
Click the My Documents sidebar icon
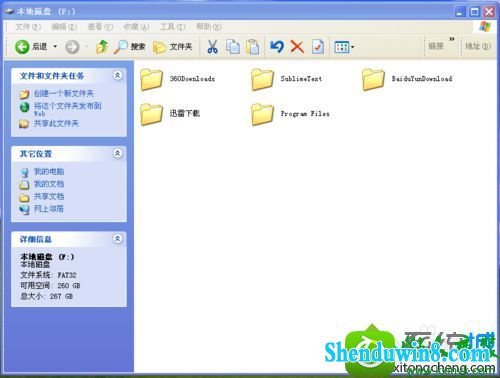[24, 185]
